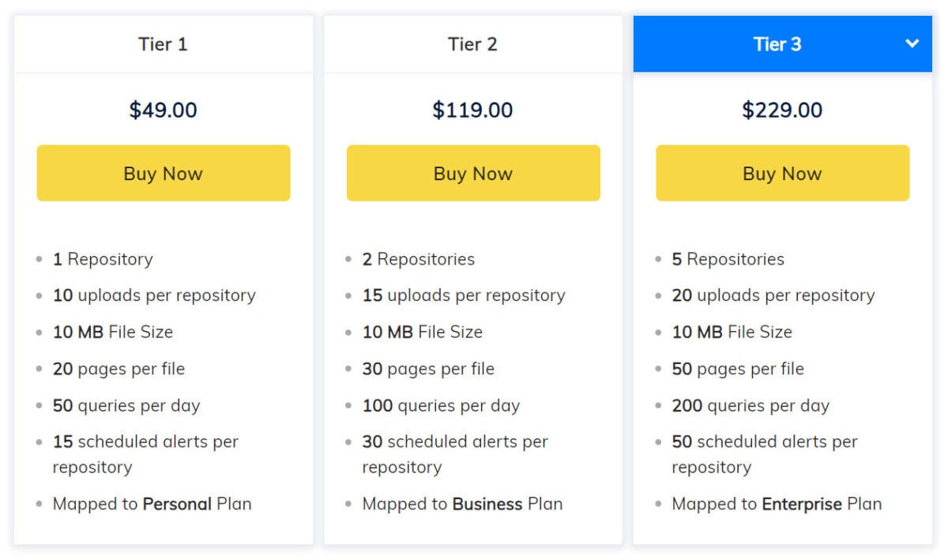
Task: Click the Enterprise plan link
Action: pyautogui.click(x=803, y=503)
